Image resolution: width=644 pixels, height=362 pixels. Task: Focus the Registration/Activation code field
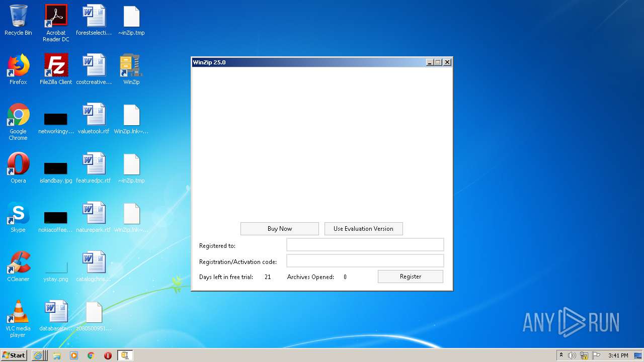click(365, 261)
